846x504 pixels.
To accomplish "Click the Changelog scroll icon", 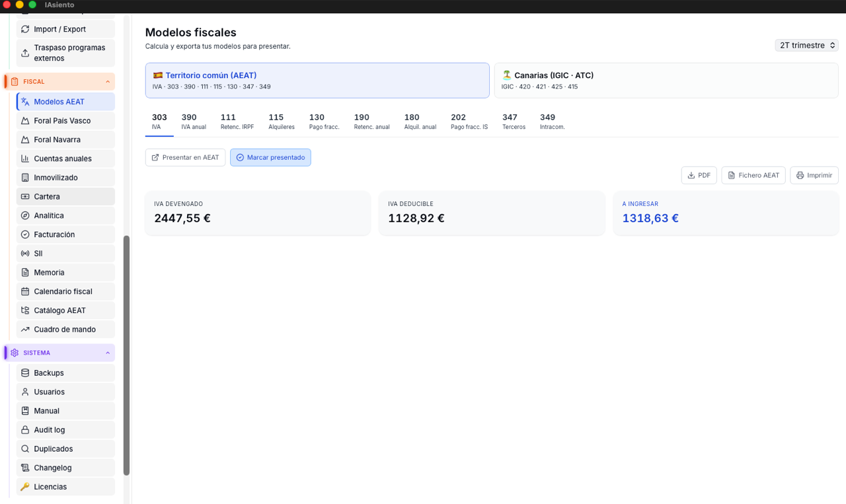I will coord(25,468).
